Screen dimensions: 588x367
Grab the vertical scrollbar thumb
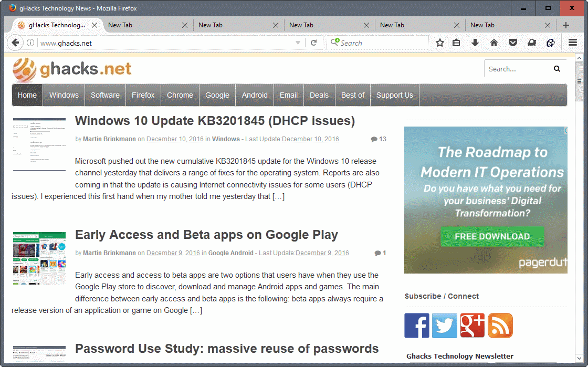point(580,81)
